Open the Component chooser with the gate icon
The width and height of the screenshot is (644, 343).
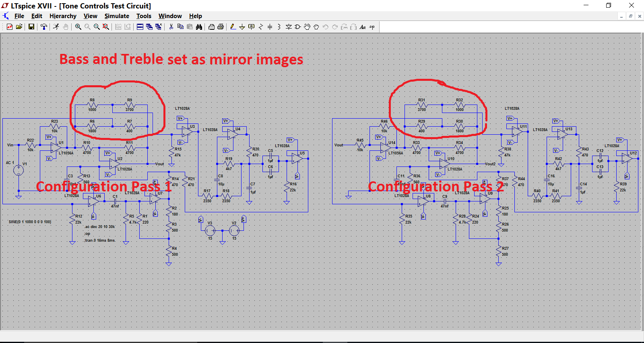(x=298, y=27)
